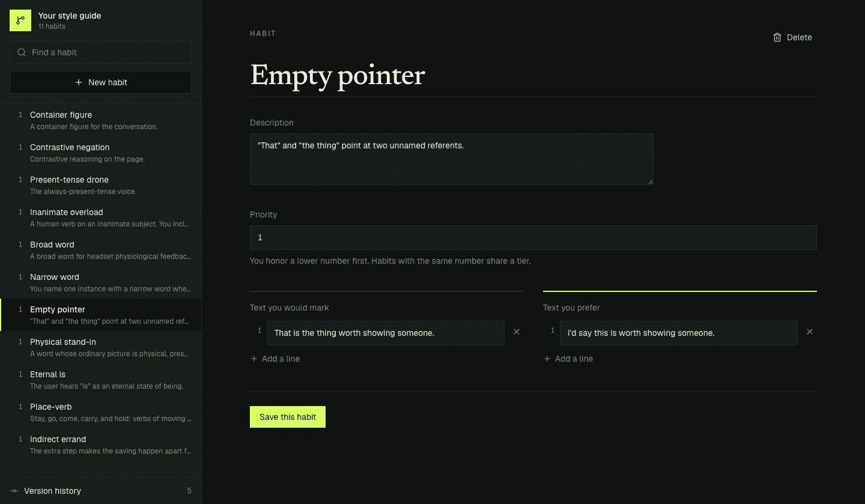Click the "11 habits" count text
This screenshot has width=865, height=504.
pyautogui.click(x=52, y=26)
